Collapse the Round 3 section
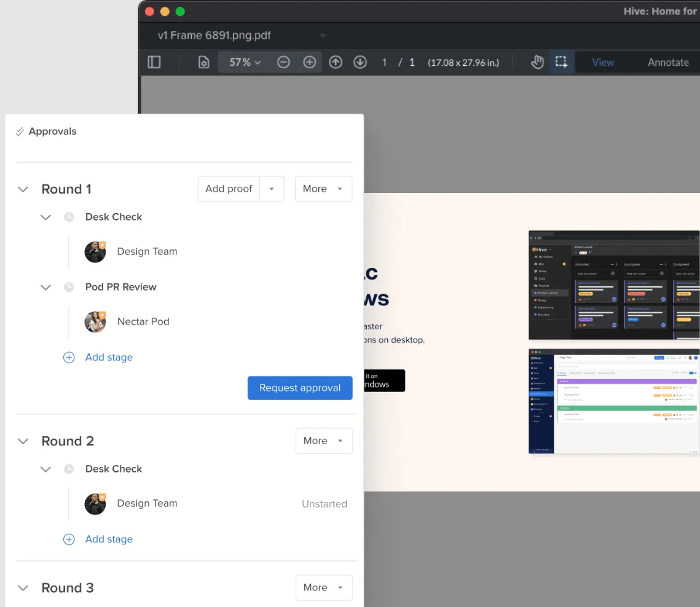Screen dimensions: 700x607 pos(23,588)
